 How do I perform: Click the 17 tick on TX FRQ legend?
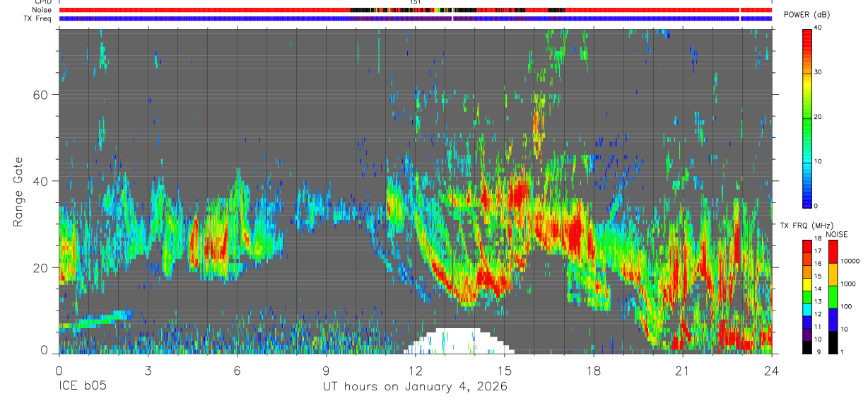pyautogui.click(x=819, y=251)
